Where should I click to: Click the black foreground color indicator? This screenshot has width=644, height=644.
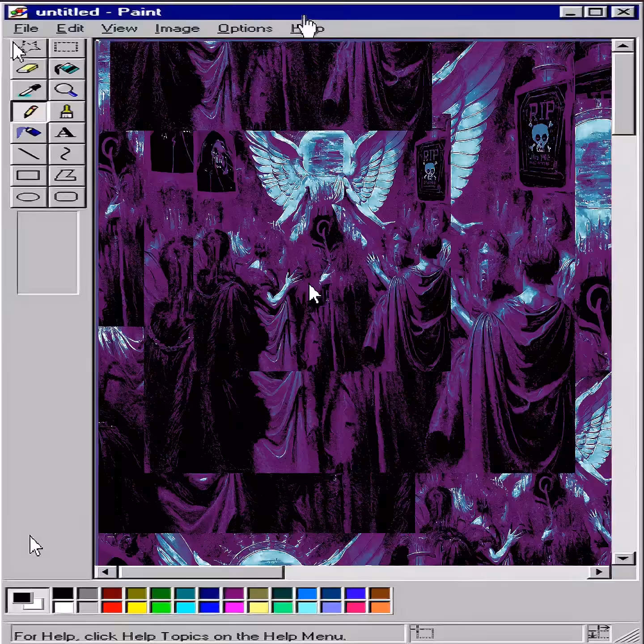[21, 597]
